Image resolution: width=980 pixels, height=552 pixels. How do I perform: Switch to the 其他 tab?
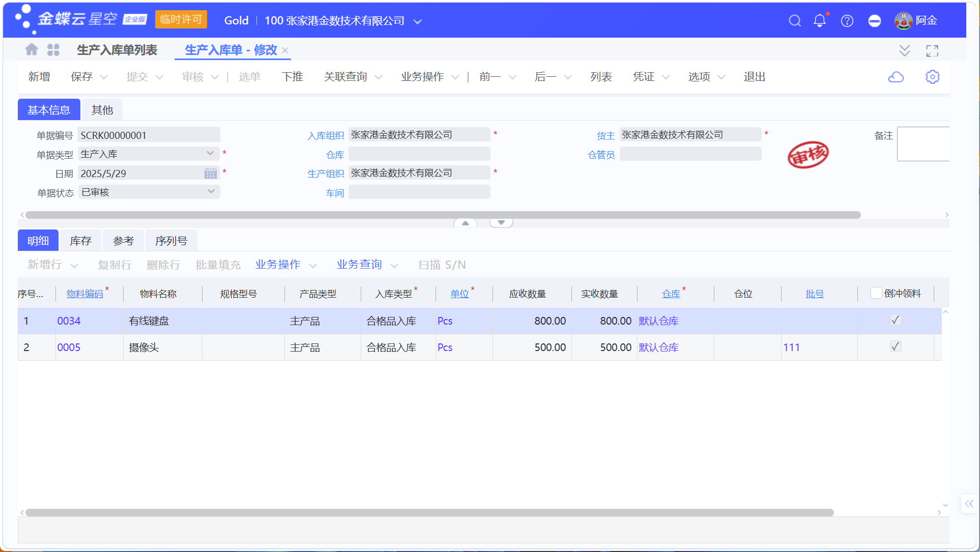102,110
